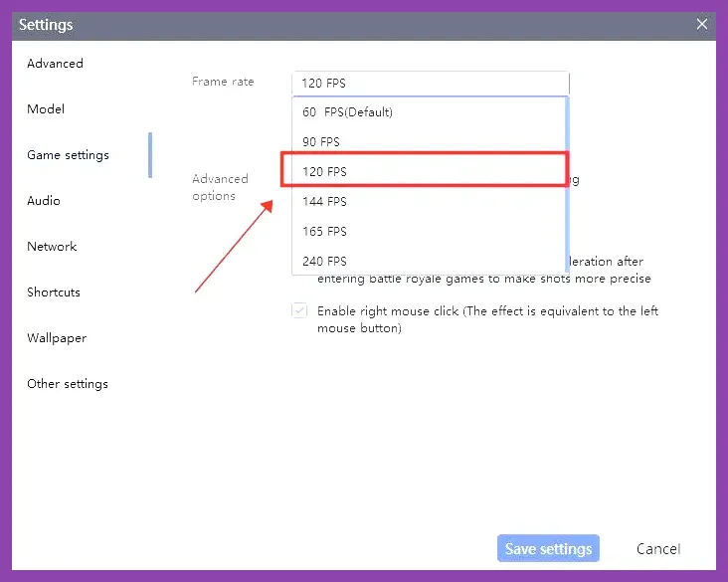Collapse the Frame rate combo box
Image resolution: width=728 pixels, height=582 pixels.
click(x=431, y=84)
